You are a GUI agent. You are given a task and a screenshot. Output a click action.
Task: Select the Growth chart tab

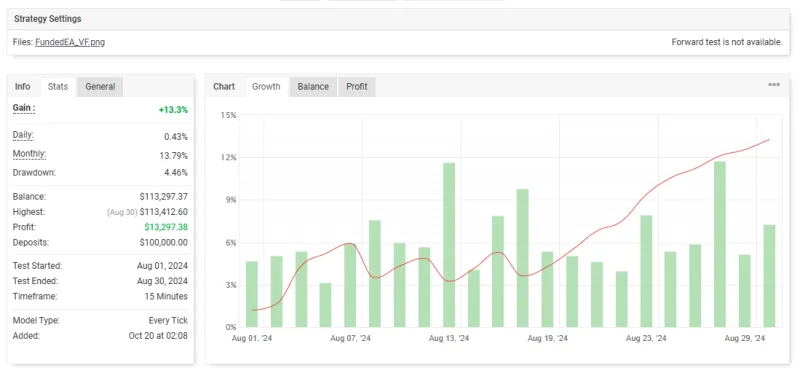coord(266,87)
